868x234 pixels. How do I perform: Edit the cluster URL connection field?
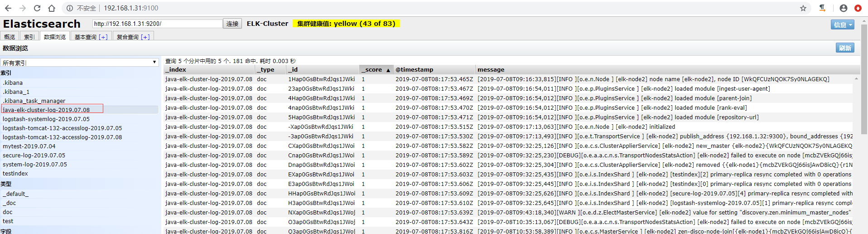[x=158, y=24]
